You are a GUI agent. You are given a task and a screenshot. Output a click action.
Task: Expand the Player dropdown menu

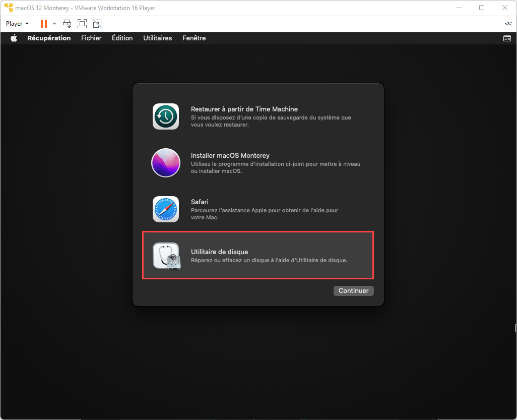coord(17,24)
